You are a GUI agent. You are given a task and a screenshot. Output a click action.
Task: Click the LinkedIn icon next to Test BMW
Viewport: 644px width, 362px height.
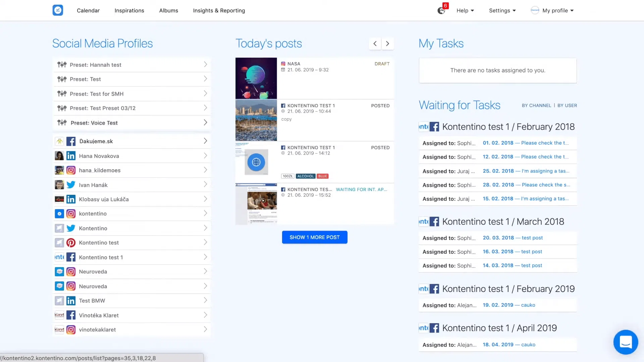[71, 301]
